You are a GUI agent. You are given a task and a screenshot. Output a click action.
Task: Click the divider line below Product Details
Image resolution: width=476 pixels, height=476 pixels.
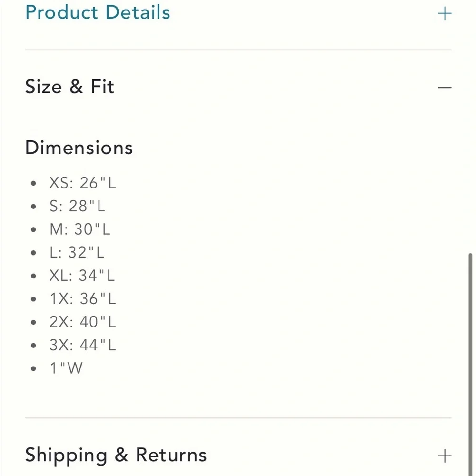[238, 50]
